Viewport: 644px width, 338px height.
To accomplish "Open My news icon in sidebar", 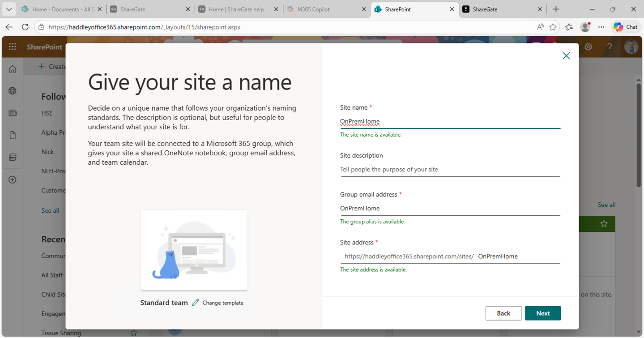I will pos(13,113).
